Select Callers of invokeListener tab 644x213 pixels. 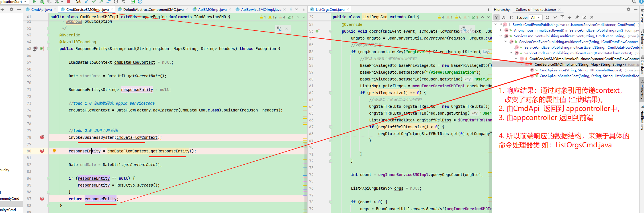tap(536, 9)
